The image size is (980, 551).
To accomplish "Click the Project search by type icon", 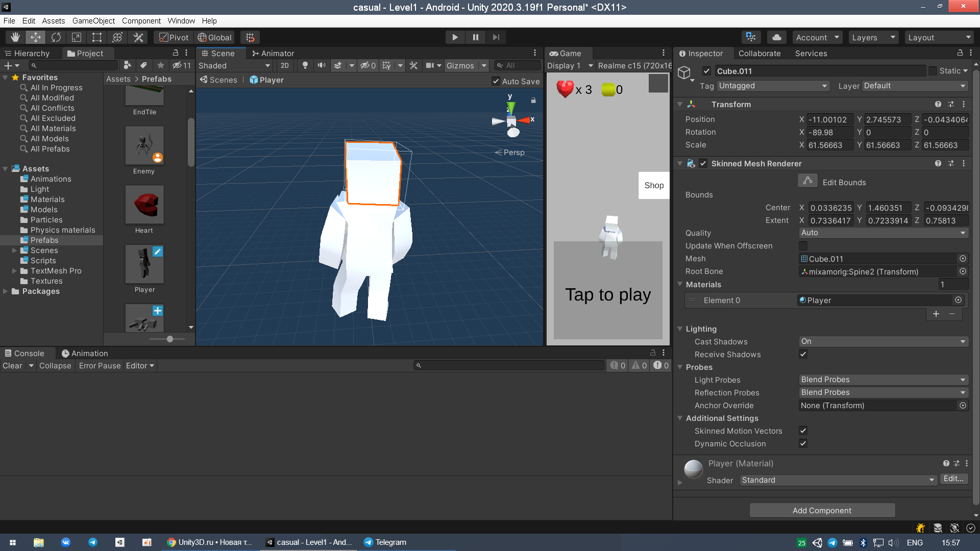I will point(128,65).
